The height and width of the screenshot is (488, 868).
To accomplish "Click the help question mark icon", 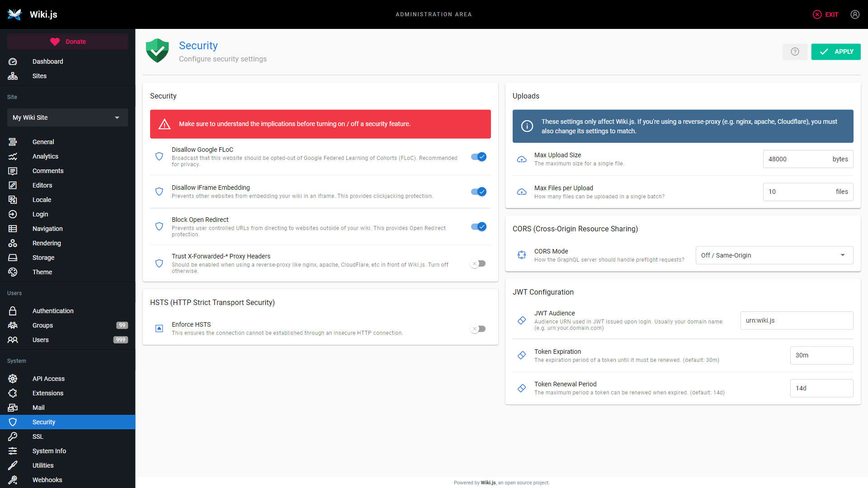I will 795,52.
